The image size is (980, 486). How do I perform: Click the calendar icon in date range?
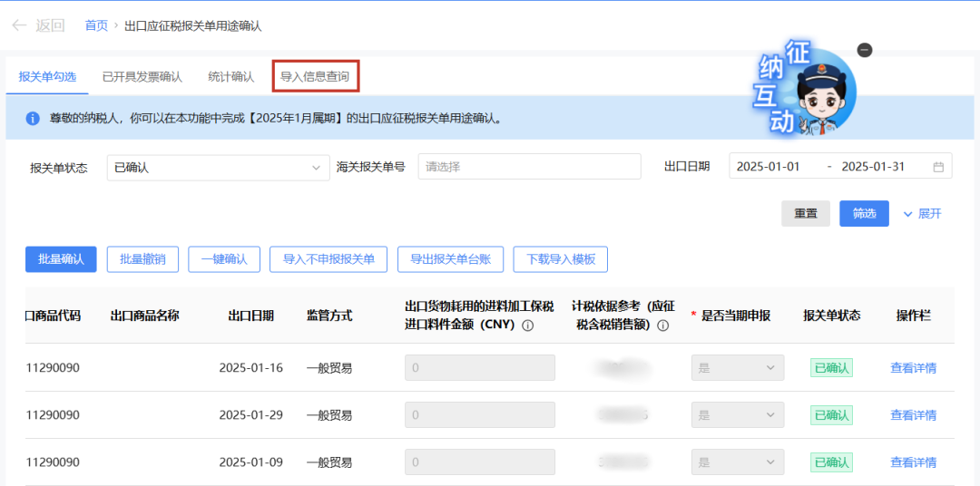pyautogui.click(x=938, y=167)
